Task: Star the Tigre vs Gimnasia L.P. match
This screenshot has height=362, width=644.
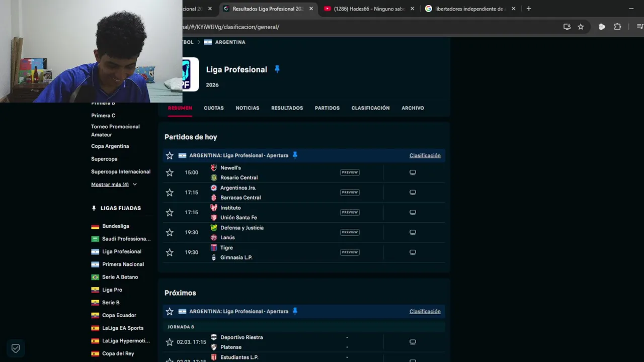Action: click(170, 252)
